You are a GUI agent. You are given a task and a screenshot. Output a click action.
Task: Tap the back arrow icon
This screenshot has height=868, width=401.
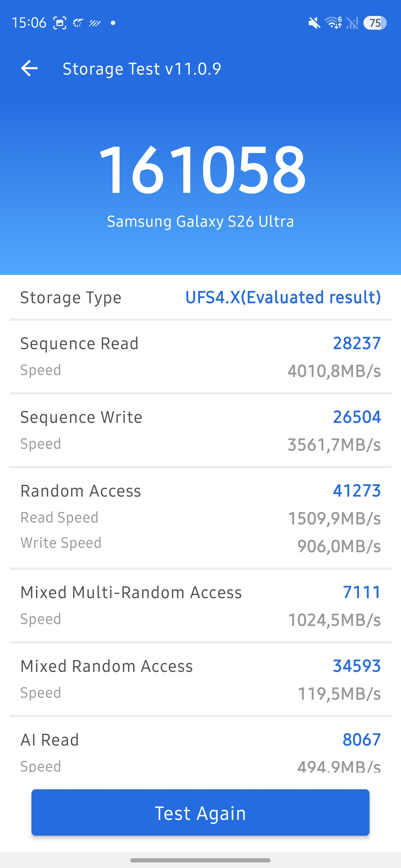point(29,68)
